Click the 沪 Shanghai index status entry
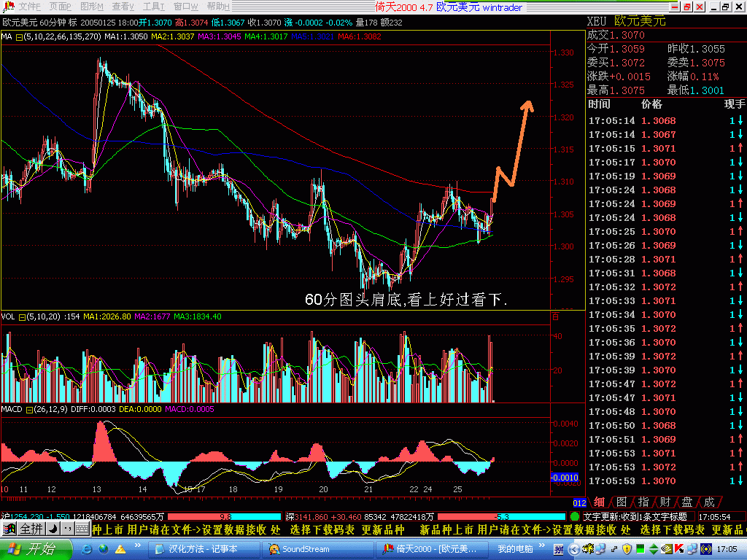 click(83, 517)
